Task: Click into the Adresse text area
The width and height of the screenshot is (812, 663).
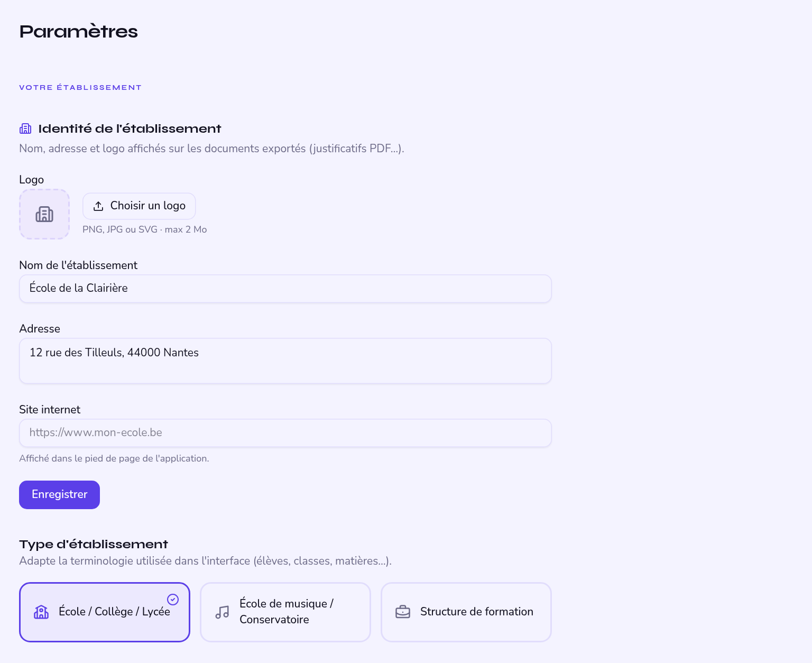Action: click(285, 361)
